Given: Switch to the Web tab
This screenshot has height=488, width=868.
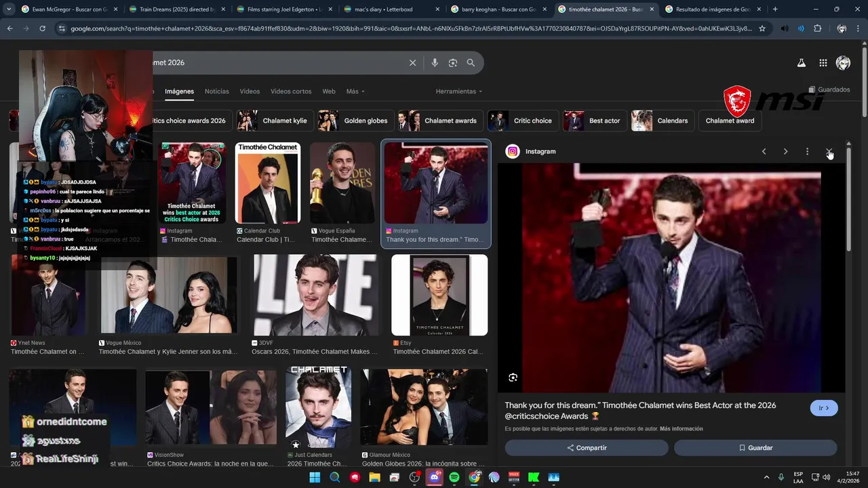Looking at the screenshot, I should (329, 91).
